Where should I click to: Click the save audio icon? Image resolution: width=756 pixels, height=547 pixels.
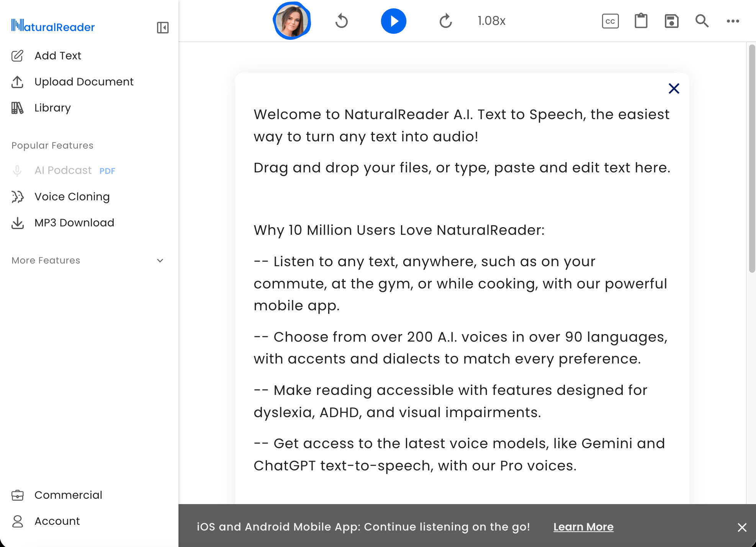(671, 21)
